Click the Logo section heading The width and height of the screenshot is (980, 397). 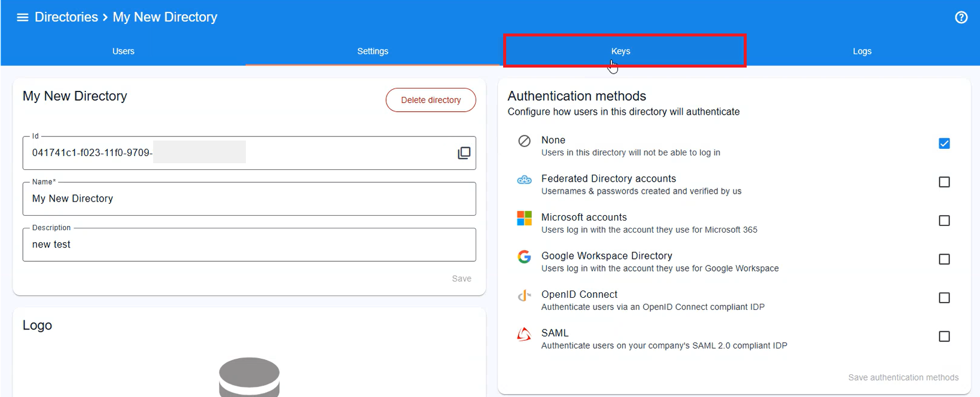point(37,325)
